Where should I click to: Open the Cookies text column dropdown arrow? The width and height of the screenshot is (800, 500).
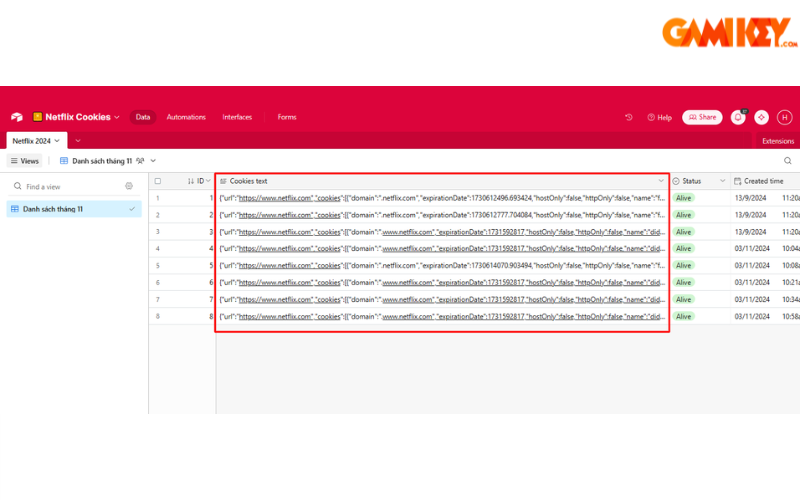(661, 181)
